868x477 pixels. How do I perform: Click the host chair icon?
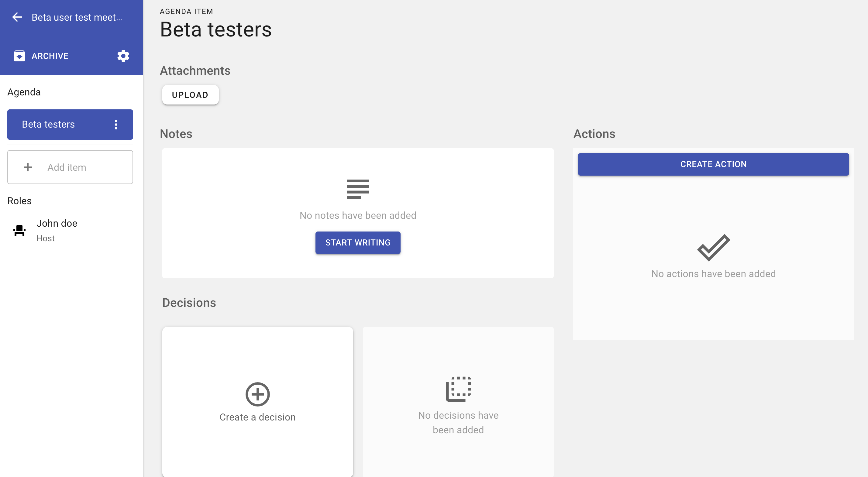point(19,230)
